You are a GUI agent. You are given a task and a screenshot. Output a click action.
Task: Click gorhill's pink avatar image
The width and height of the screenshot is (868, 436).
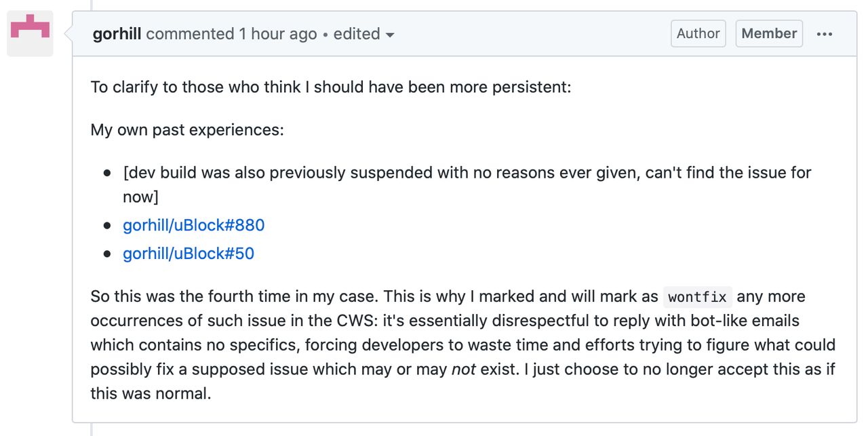[30, 33]
